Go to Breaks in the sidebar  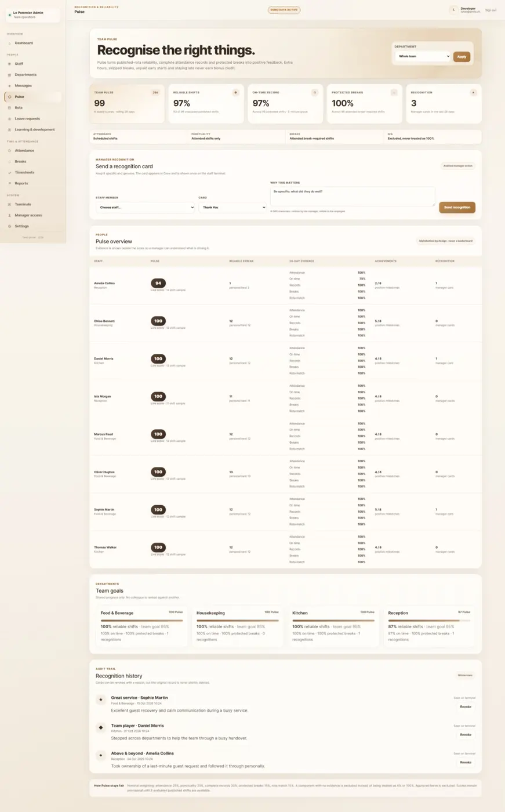pyautogui.click(x=32, y=162)
